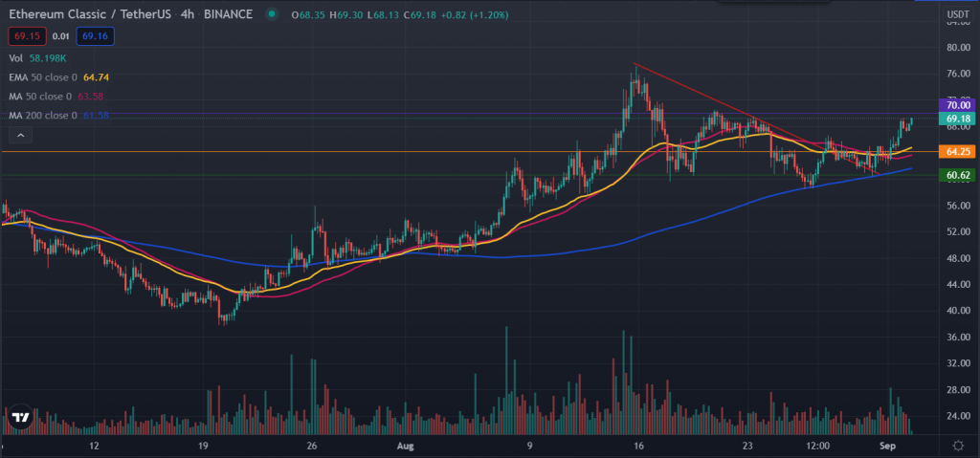Select the MA 200 close 0 indicator
Image resolution: width=980 pixels, height=458 pixels.
43,116
